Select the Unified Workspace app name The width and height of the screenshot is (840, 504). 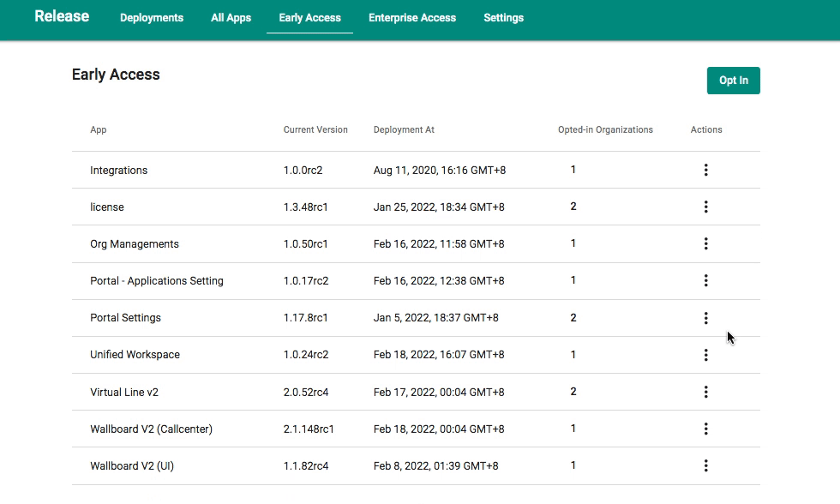click(135, 355)
